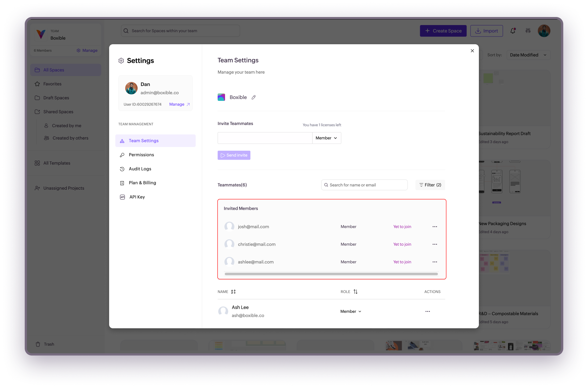This screenshot has height=388, width=588.
Task: Sort teammates by name
Action: click(233, 292)
